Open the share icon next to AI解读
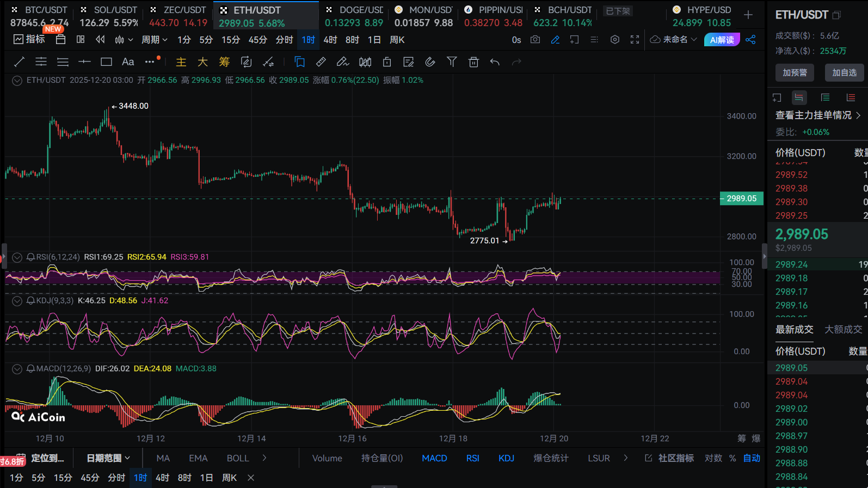The image size is (868, 488). pos(750,40)
